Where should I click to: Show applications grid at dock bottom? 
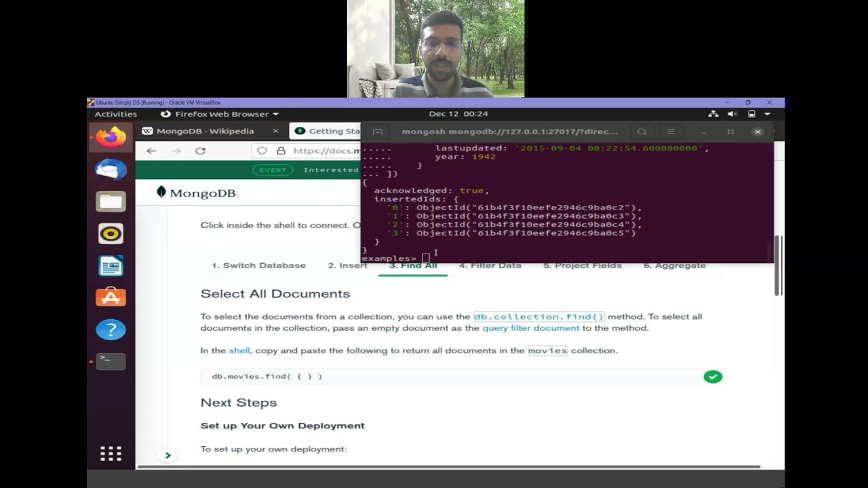pos(111,453)
